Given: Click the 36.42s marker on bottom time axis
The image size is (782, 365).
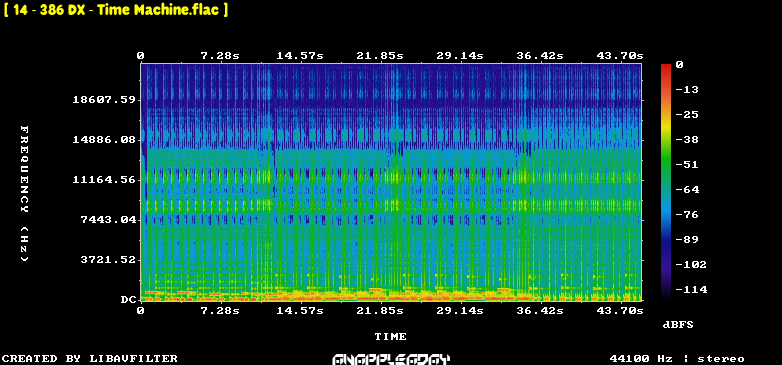Looking at the screenshot, I should 540,311.
